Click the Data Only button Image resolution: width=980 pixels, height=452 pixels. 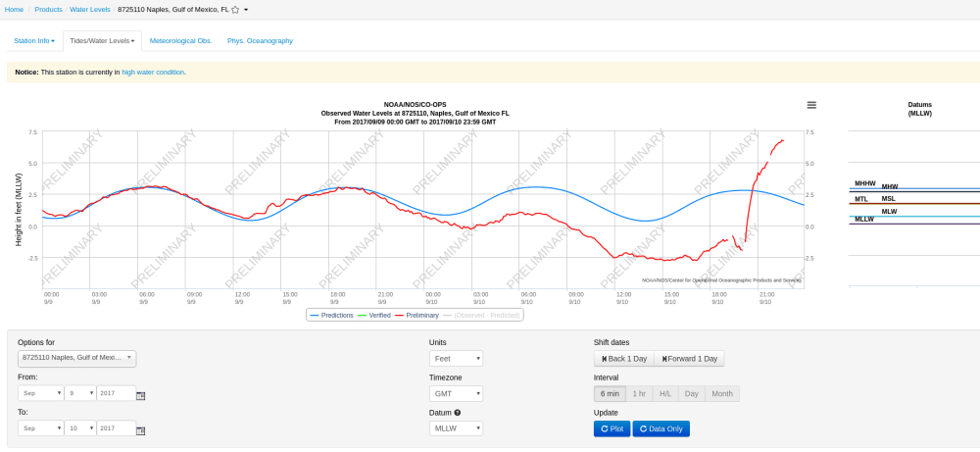661,428
